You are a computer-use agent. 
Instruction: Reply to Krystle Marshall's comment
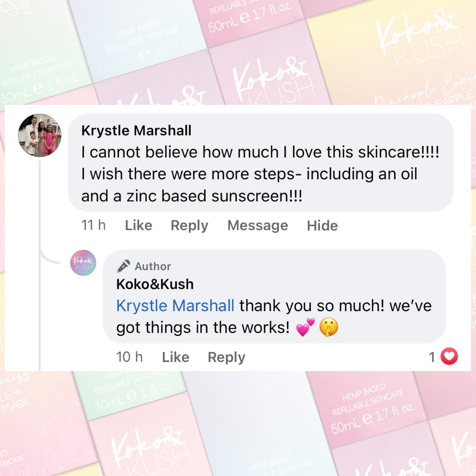coord(190,226)
